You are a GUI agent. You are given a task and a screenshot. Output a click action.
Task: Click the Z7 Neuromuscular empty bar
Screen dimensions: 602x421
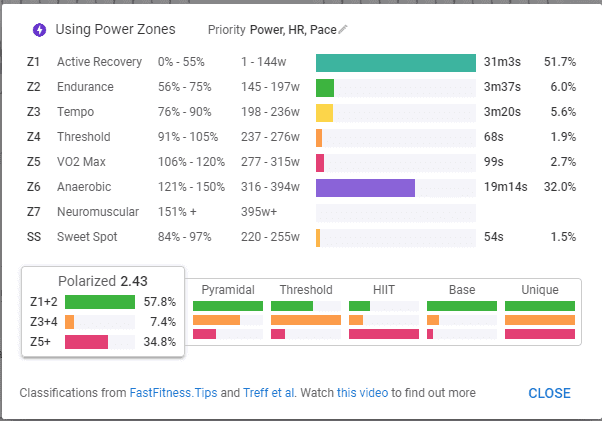pos(395,212)
